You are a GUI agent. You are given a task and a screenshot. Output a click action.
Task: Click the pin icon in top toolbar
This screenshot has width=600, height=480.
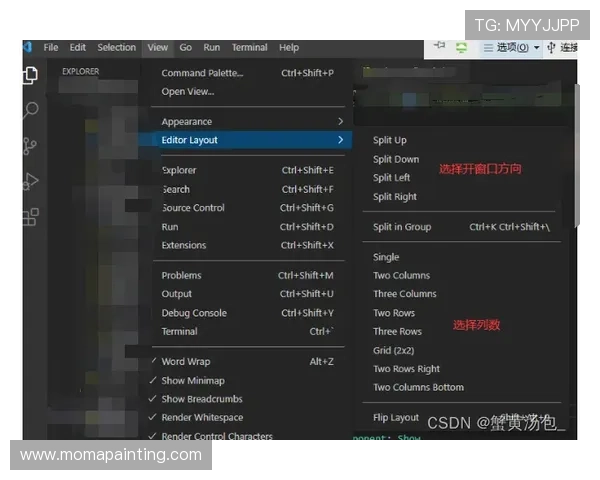pyautogui.click(x=438, y=46)
